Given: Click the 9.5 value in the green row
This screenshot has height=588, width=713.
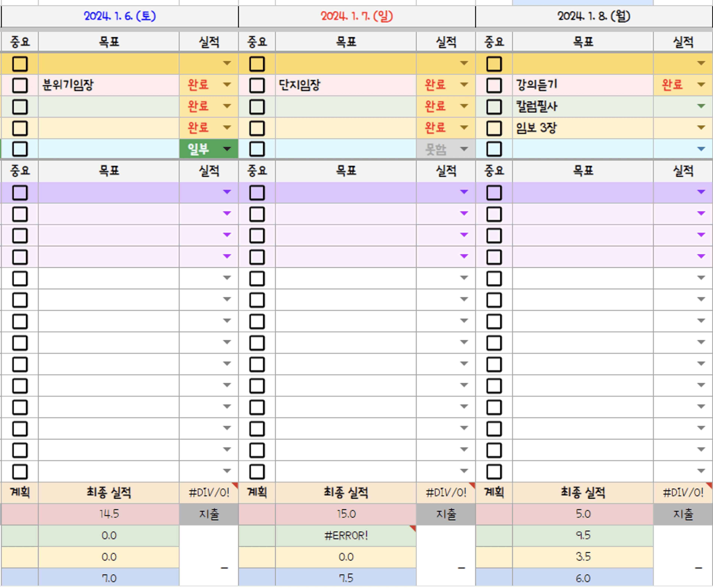Looking at the screenshot, I should pyautogui.click(x=583, y=535).
